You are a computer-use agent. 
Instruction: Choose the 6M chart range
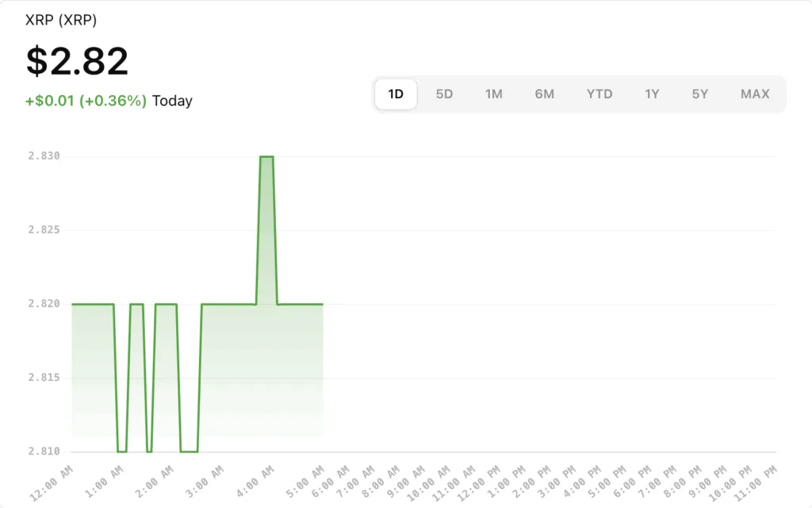point(544,94)
